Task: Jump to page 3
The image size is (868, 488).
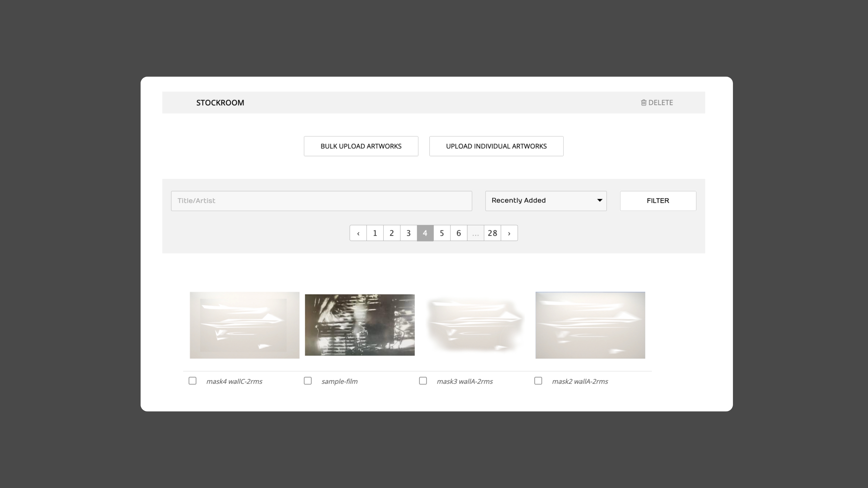Action: pyautogui.click(x=409, y=233)
